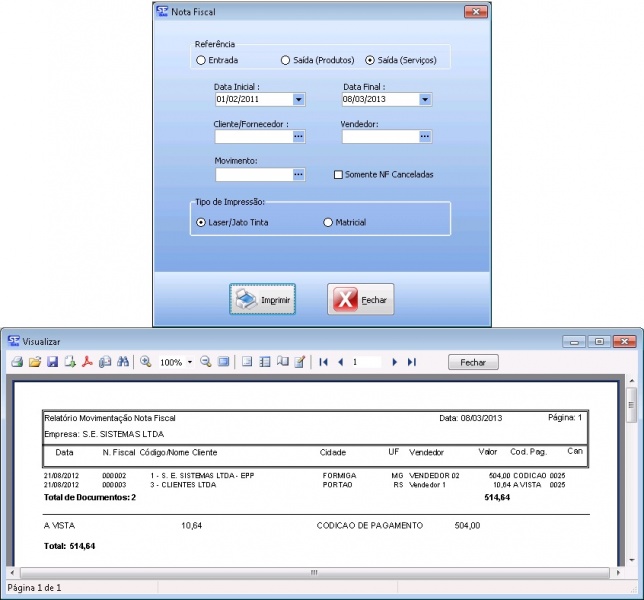
Task: Click the red X Fechar button
Action: [361, 299]
